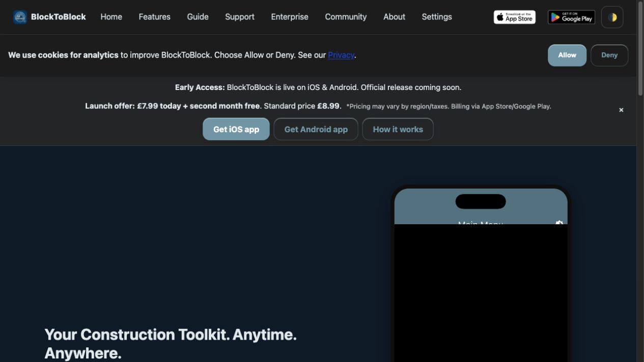Click the 'Early Access:' announcement text

[x=200, y=87]
